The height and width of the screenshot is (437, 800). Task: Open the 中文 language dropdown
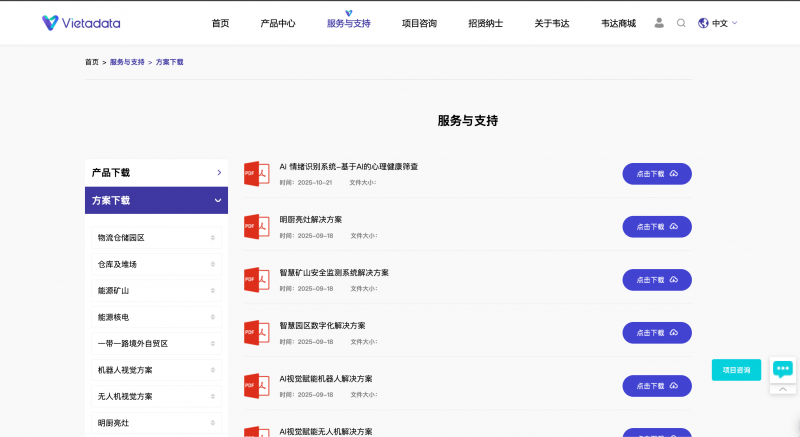pyautogui.click(x=724, y=22)
